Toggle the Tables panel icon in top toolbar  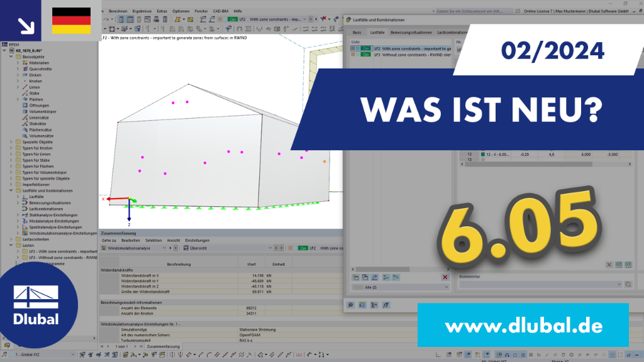click(130, 19)
